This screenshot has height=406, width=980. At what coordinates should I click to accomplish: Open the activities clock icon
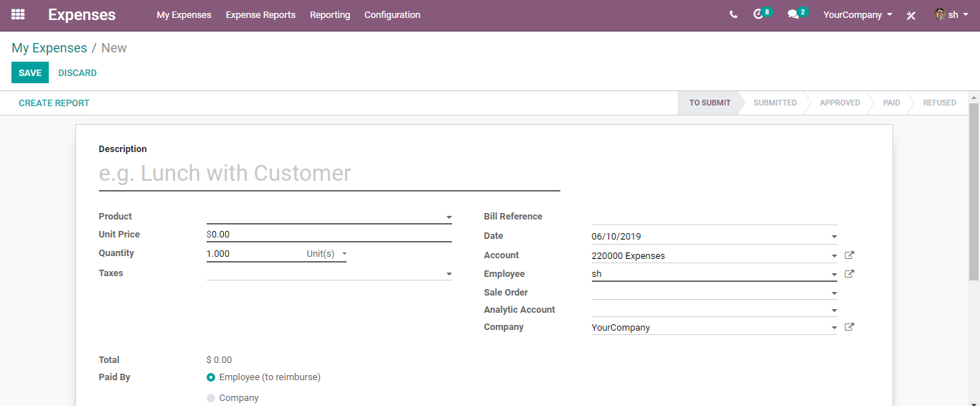[758, 14]
